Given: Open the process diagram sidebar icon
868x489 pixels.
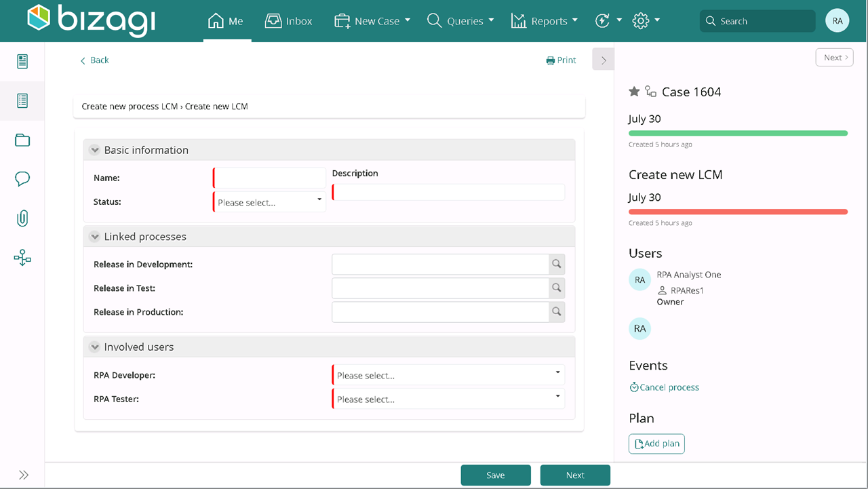Looking at the screenshot, I should point(22,258).
